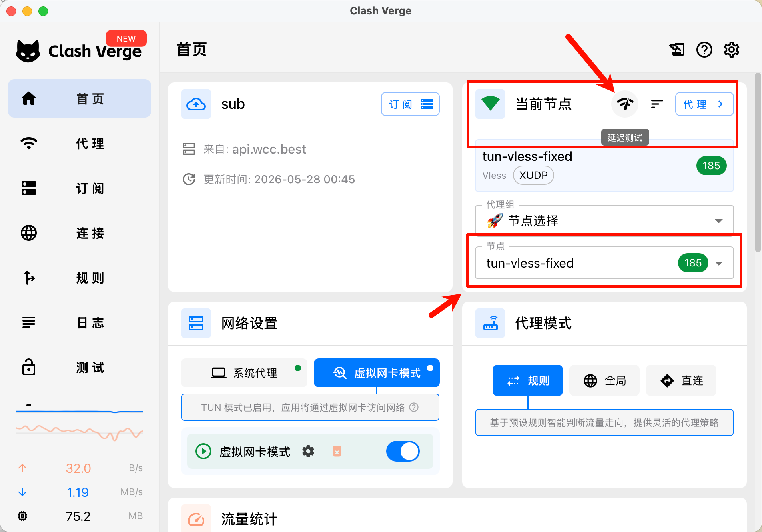The width and height of the screenshot is (762, 532).
Task: Click the green play icon of 虚拟网卡模式
Action: [203, 451]
